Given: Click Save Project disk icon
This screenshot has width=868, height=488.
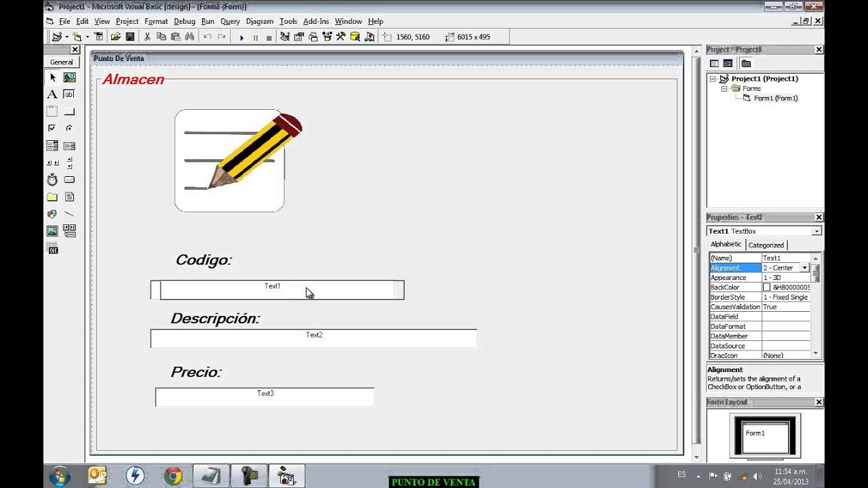Looking at the screenshot, I should click(x=130, y=37).
